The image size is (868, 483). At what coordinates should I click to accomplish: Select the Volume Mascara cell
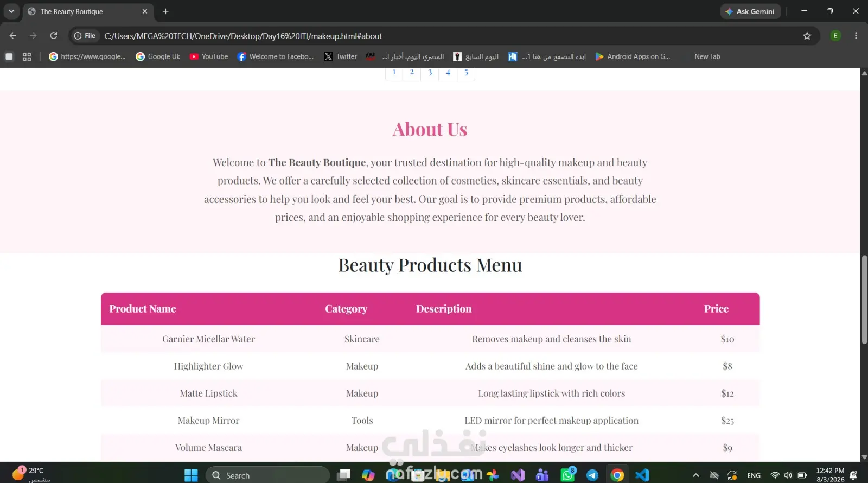(x=208, y=448)
